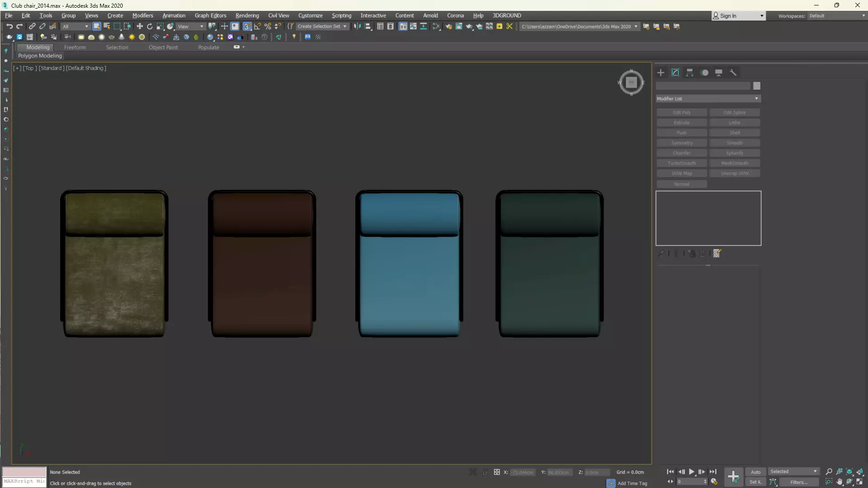The height and width of the screenshot is (488, 868).
Task: Toggle Window/Crossing selection mode
Action: tap(127, 26)
